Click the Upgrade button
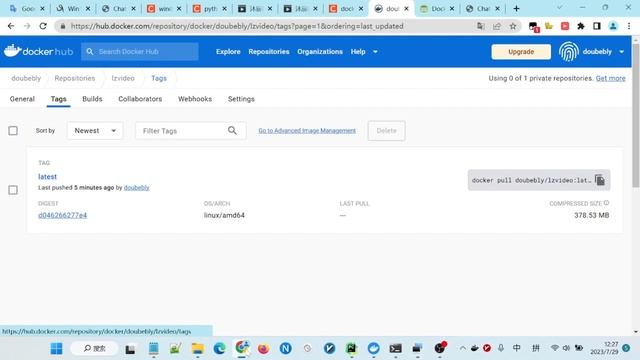 click(521, 52)
